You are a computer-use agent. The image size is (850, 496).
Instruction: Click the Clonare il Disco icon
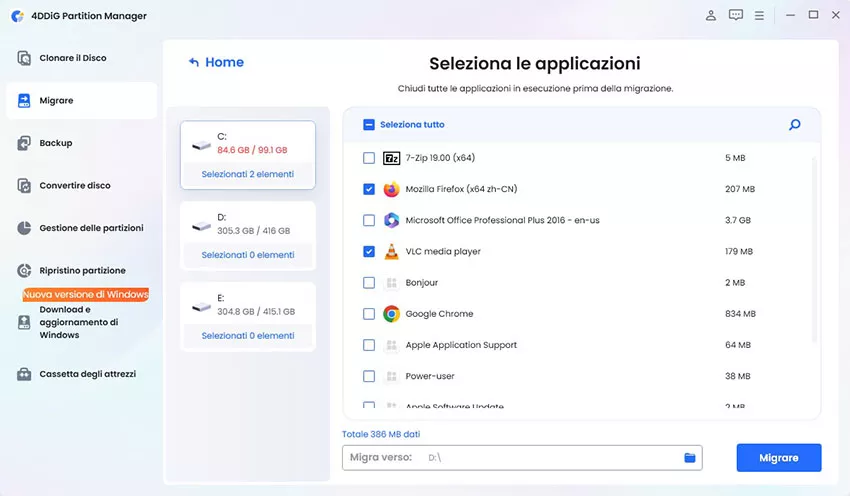[24, 58]
